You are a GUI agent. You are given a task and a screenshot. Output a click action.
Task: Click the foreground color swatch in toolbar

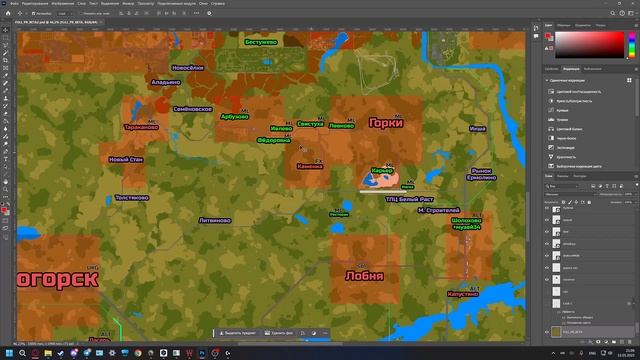click(x=4, y=210)
